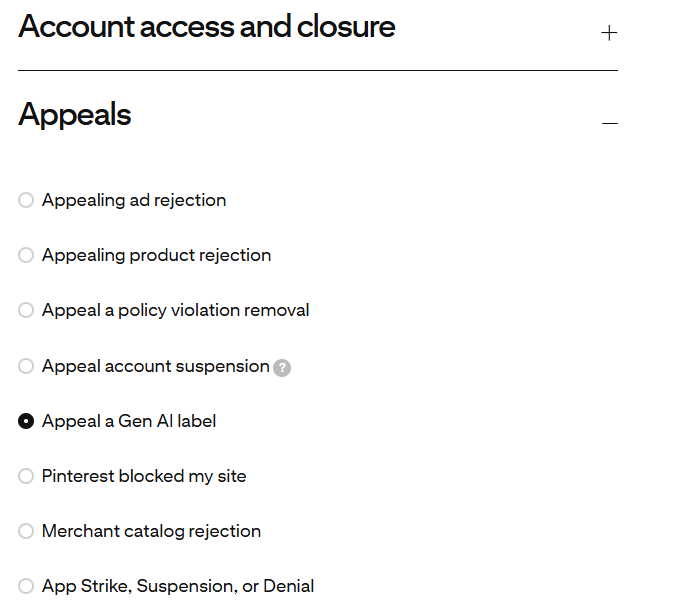677x612 pixels.
Task: Click 'Appealing product rejection' option text
Action: coord(156,256)
